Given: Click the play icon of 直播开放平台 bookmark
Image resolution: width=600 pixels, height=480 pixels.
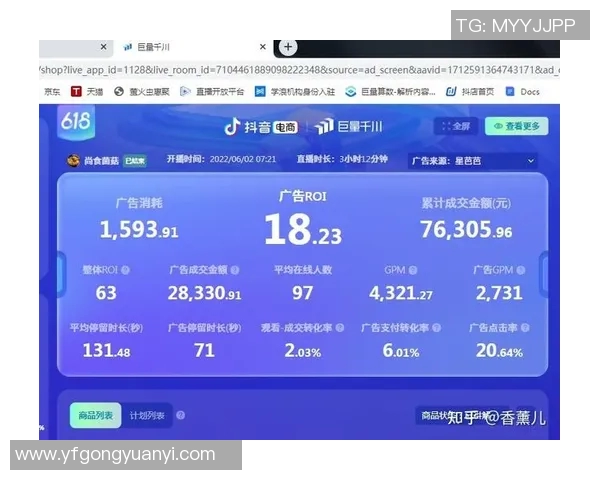Looking at the screenshot, I should coord(185,91).
